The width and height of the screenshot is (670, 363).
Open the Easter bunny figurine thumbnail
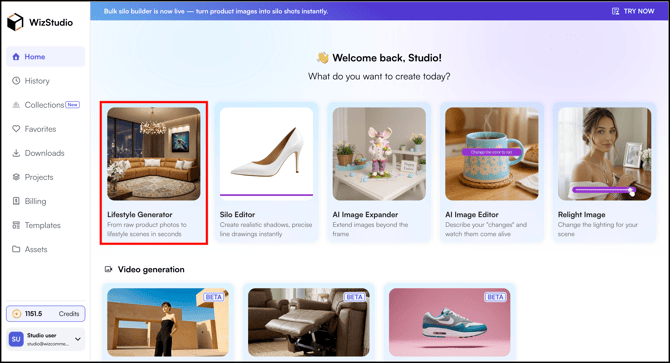click(379, 153)
